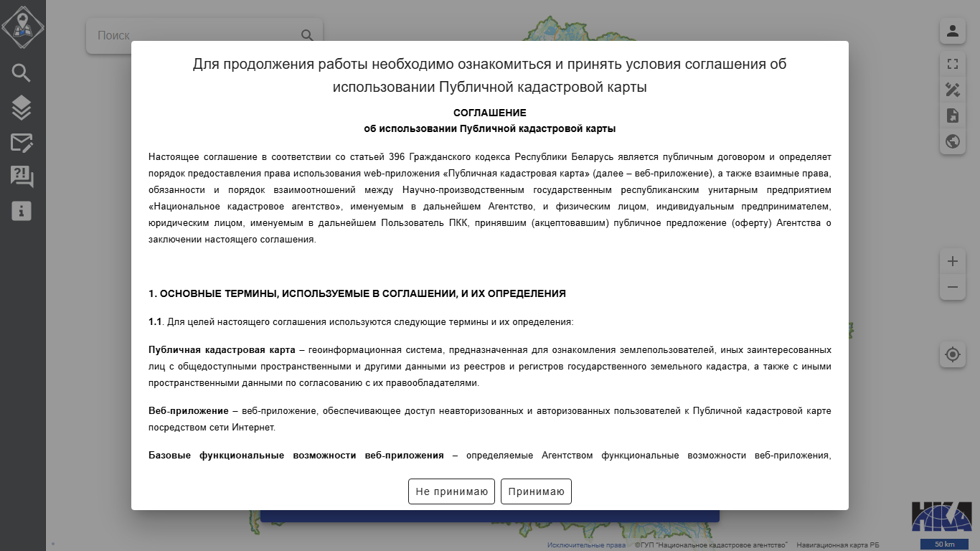Screen dimensions: 980x551
Task: Click the NKA agency logo
Action: pos(941,517)
